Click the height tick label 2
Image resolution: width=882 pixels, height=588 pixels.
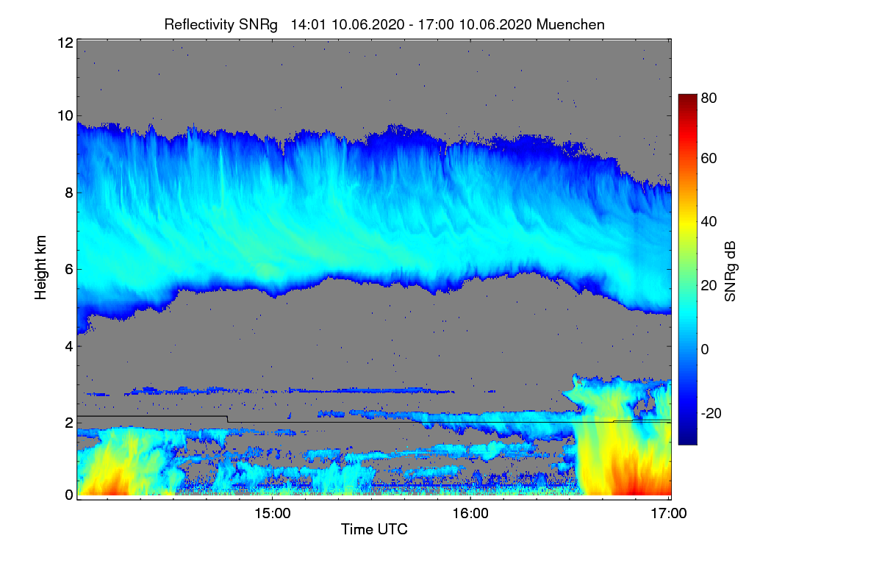click(68, 423)
